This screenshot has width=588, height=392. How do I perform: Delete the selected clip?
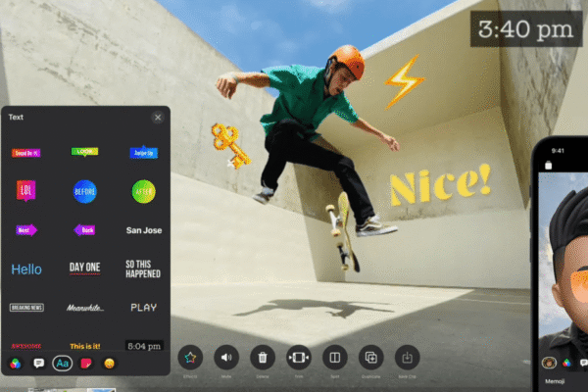[262, 358]
